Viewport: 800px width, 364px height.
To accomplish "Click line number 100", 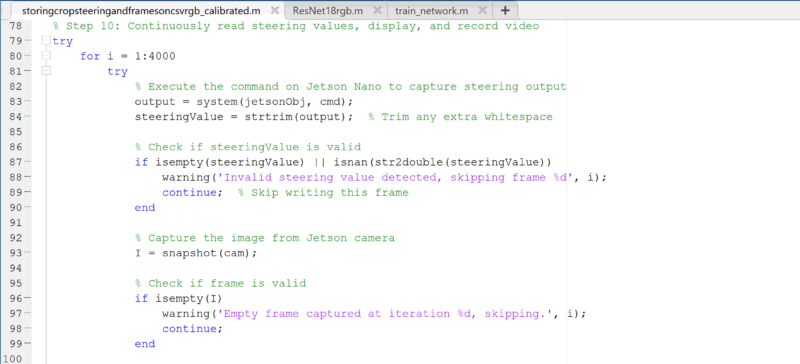I will point(12,359).
